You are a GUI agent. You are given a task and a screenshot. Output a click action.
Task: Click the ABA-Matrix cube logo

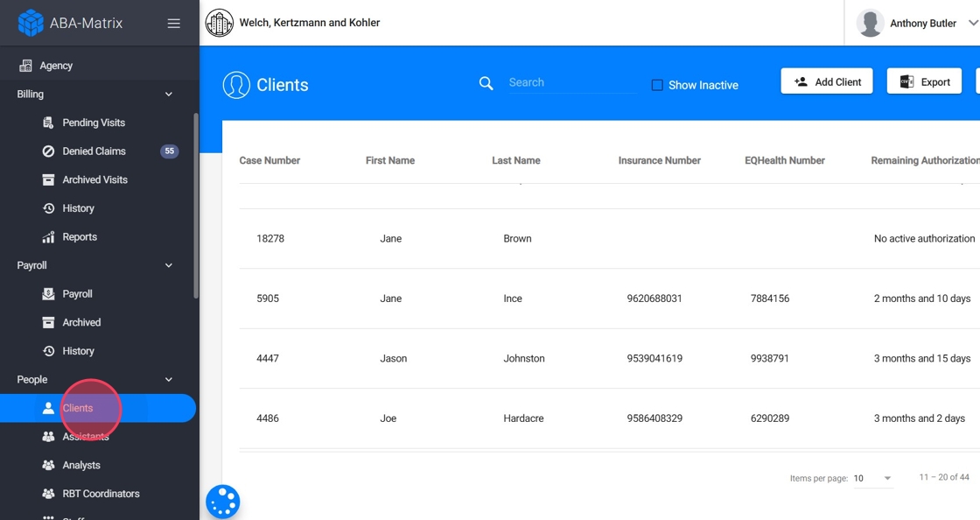point(30,23)
